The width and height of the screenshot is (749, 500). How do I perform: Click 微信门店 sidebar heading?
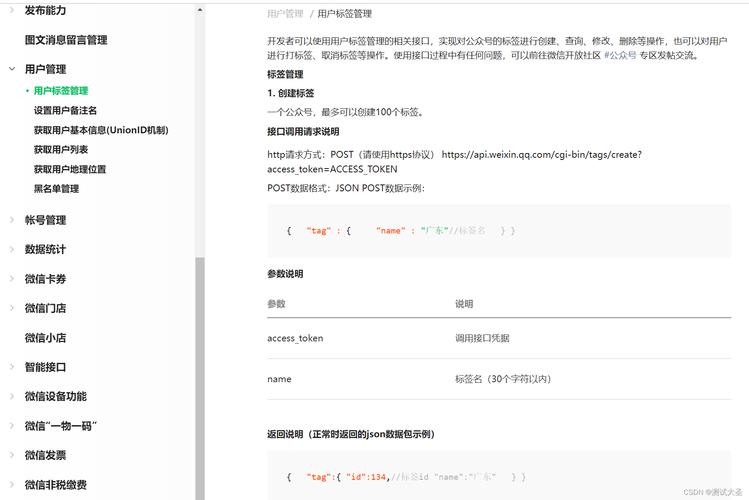click(x=45, y=308)
